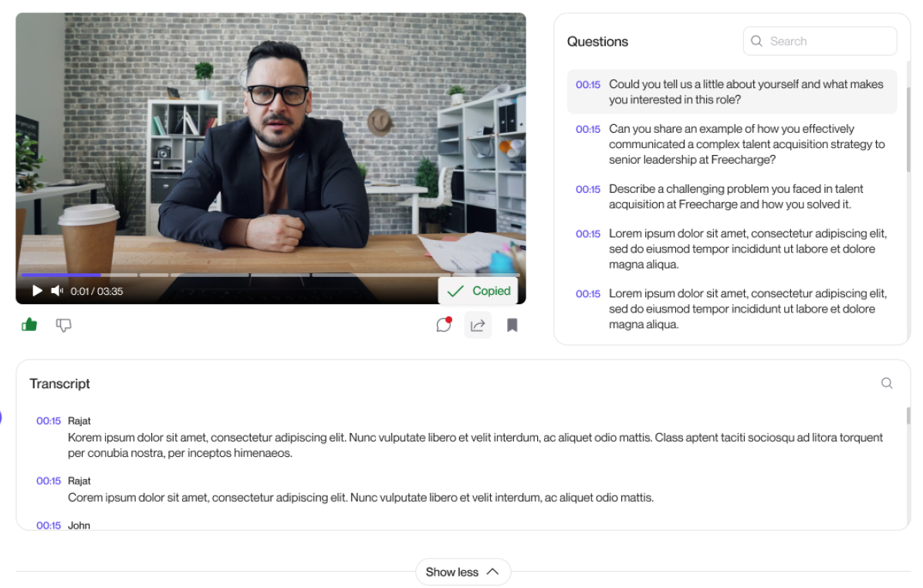Click the thumbs down dislike icon
Screen dimensions: 923x588
click(63, 325)
